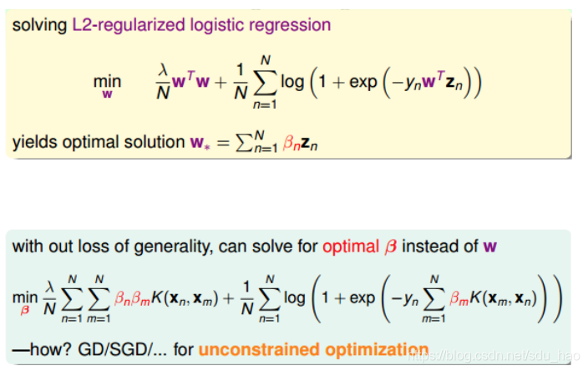
Task: Click the first kernel term K(xn, xm)
Action: click(185, 298)
